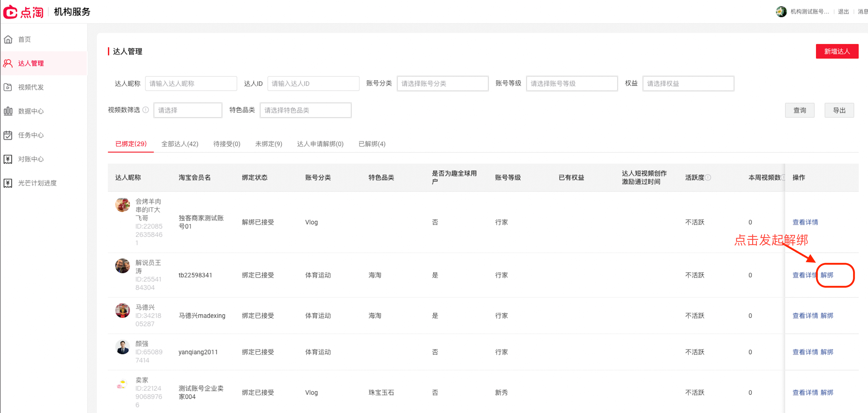This screenshot has height=413, width=868.
Task: Select 达人管理 person icon in sidebar
Action: [x=8, y=64]
